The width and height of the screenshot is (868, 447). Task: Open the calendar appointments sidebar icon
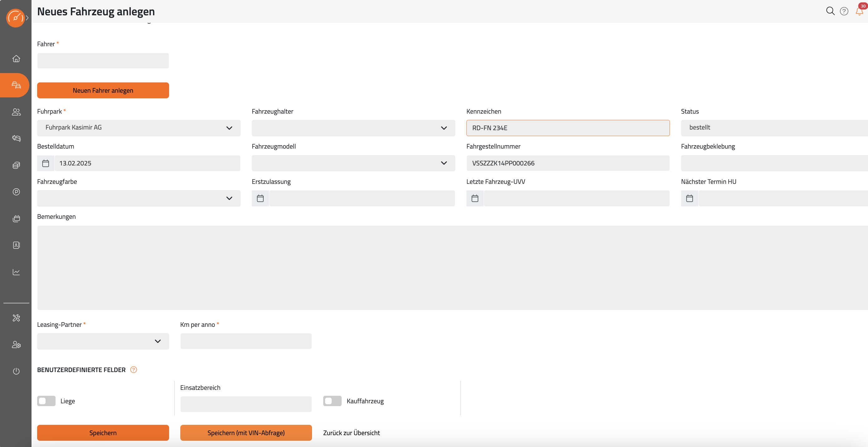[16, 219]
